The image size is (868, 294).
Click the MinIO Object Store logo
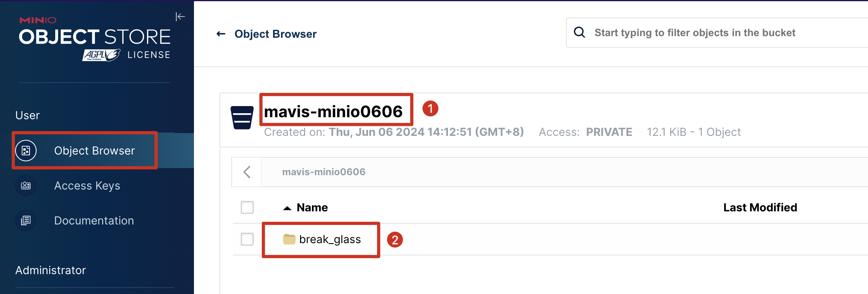(95, 39)
